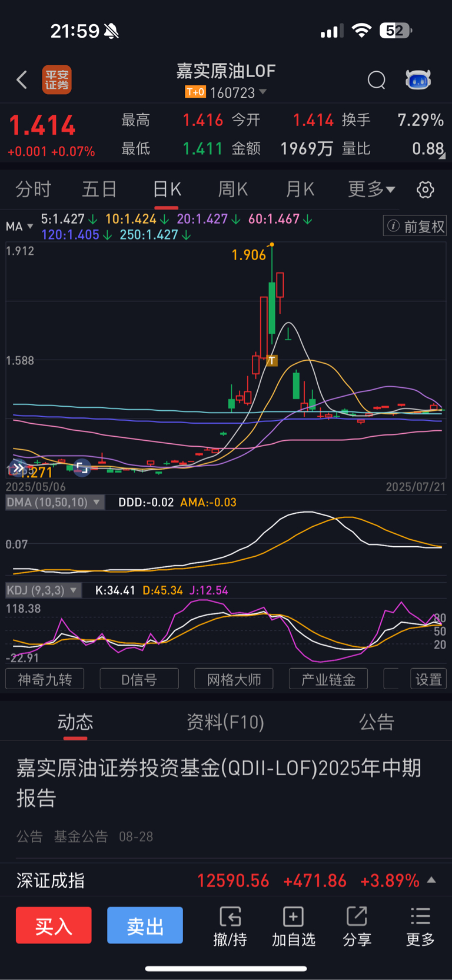Viewport: 452px width, 980px height.
Task: Switch to 周K chart tab
Action: click(233, 190)
